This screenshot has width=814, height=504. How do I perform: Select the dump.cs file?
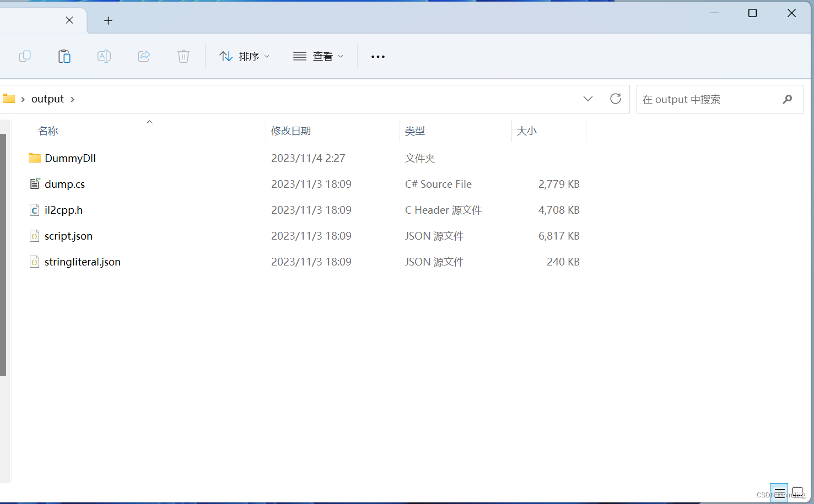64,184
